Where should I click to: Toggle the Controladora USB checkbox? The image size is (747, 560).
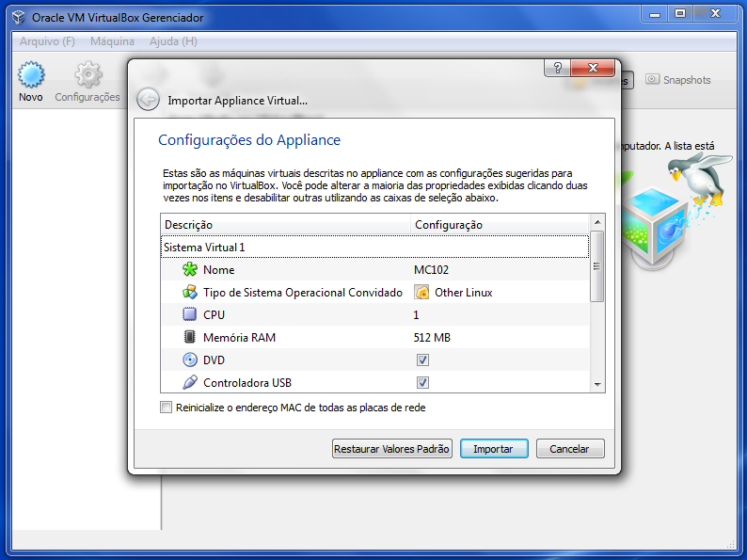point(422,382)
